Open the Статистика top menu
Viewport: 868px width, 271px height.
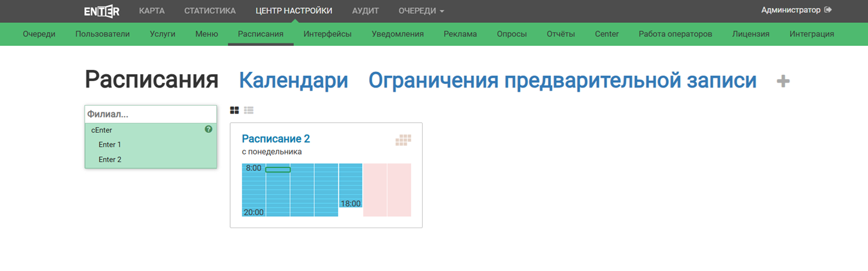(x=210, y=11)
